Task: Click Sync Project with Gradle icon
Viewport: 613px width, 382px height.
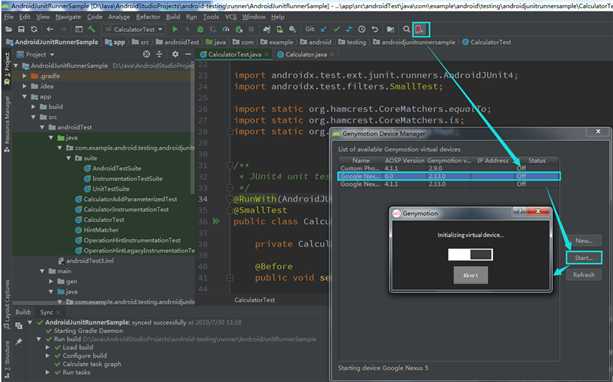Action: click(267, 29)
